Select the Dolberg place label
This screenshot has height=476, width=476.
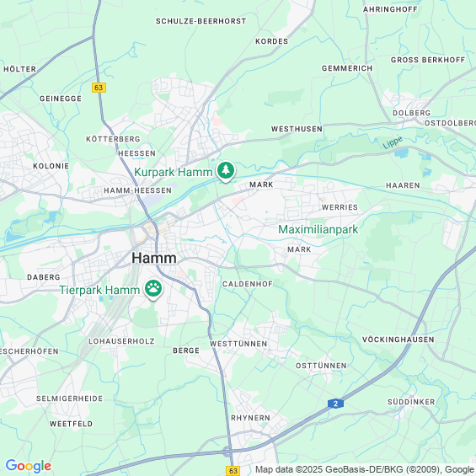[x=411, y=113]
